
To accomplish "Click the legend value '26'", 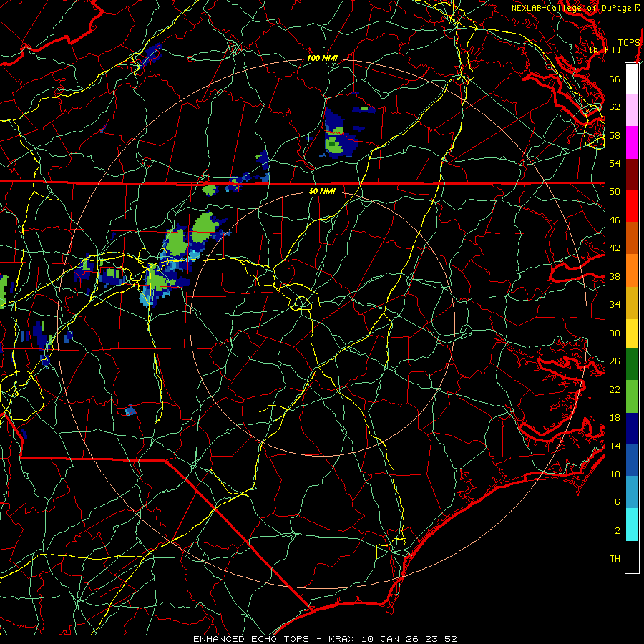I will coord(615,361).
